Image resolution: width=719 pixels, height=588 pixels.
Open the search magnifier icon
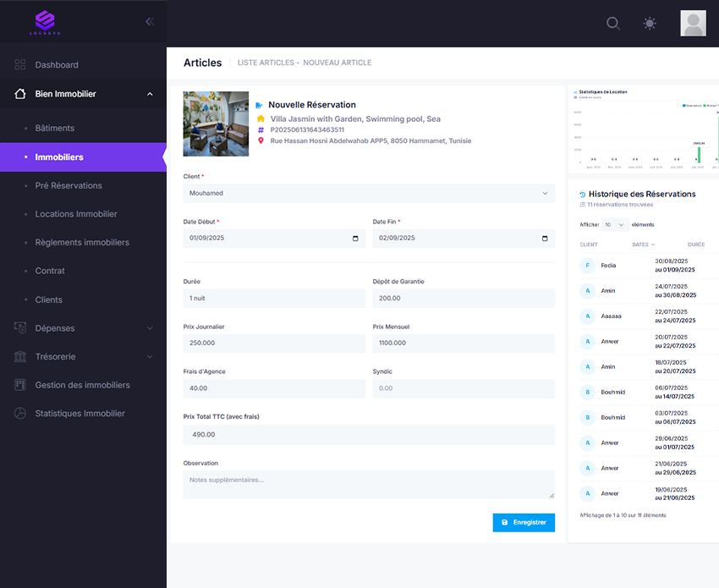coord(613,23)
